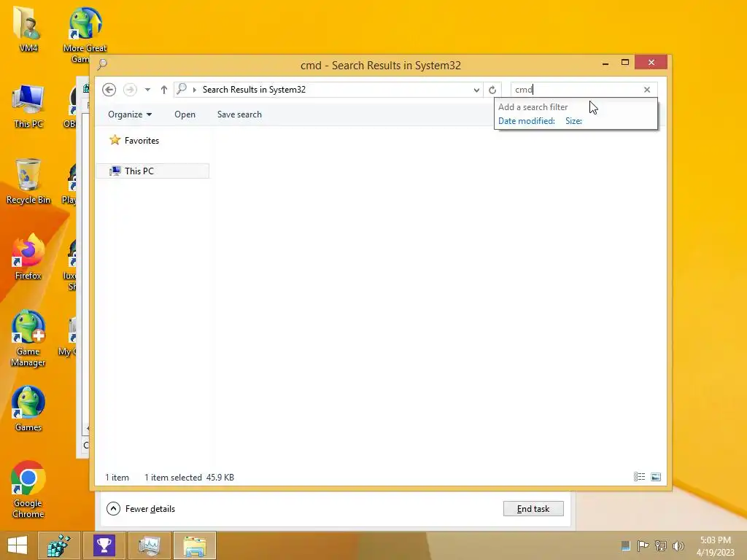Add the Size search filter
Image resolution: width=747 pixels, height=560 pixels.
point(573,121)
